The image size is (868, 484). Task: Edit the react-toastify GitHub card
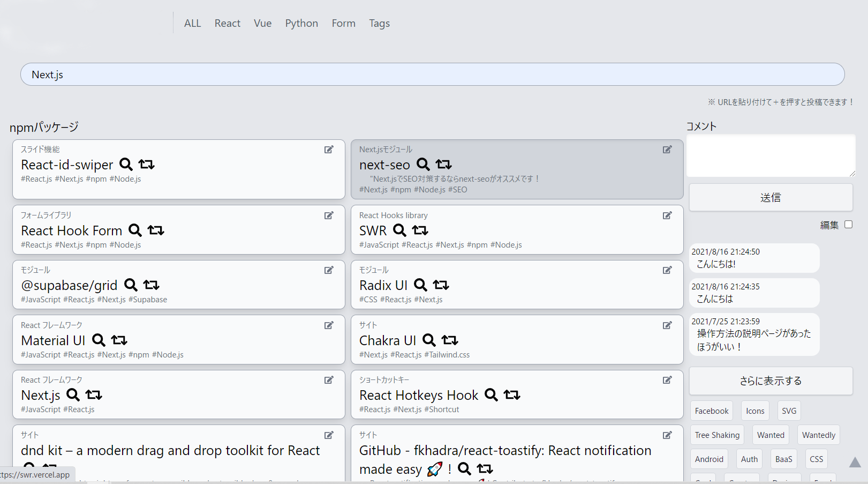point(667,435)
